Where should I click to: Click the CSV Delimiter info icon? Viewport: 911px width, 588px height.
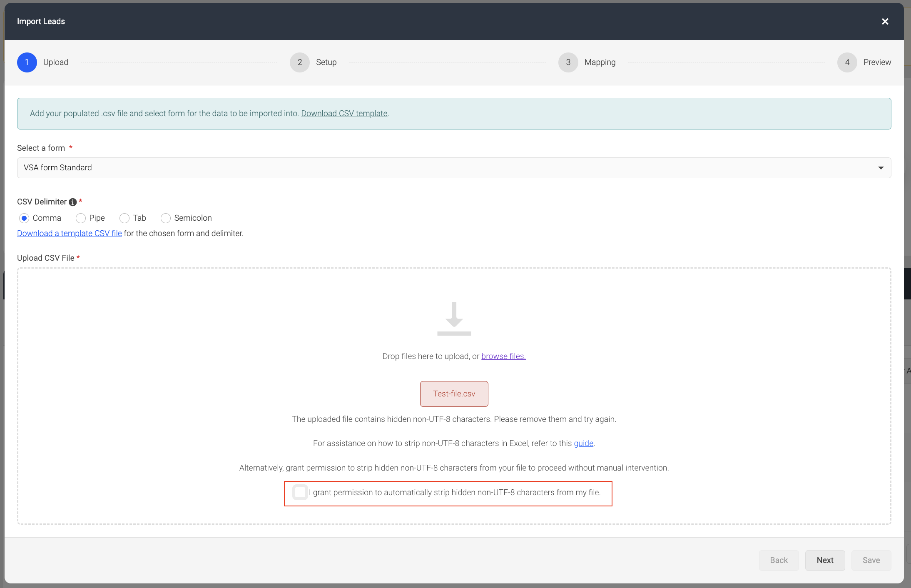[x=73, y=202]
